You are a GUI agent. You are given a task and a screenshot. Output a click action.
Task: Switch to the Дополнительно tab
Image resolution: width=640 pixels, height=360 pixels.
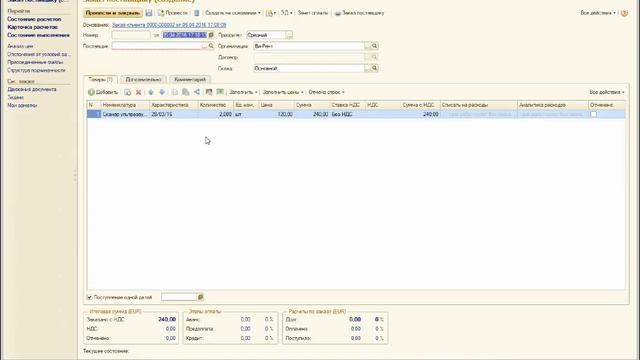point(143,80)
